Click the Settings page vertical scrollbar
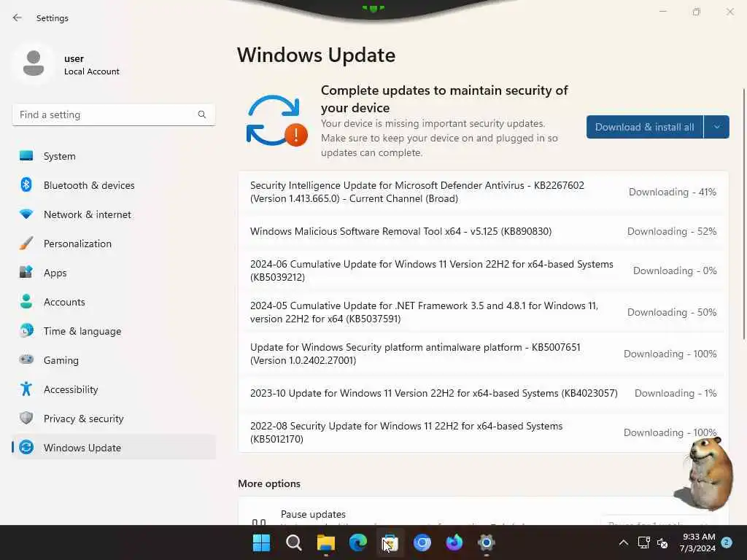The height and width of the screenshot is (560, 747). coord(743,214)
